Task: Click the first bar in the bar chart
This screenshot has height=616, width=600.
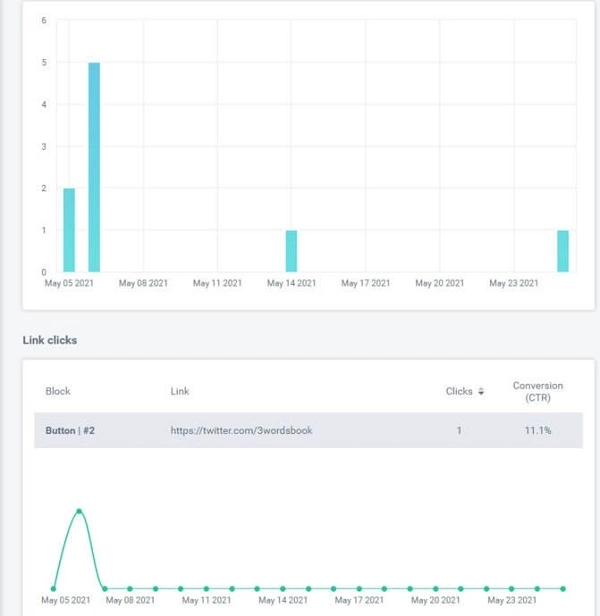Action: coord(69,230)
